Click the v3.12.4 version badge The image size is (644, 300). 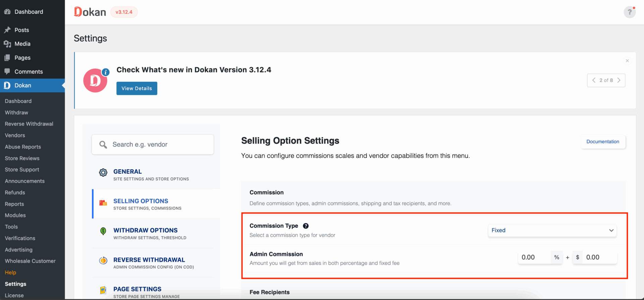pyautogui.click(x=124, y=12)
